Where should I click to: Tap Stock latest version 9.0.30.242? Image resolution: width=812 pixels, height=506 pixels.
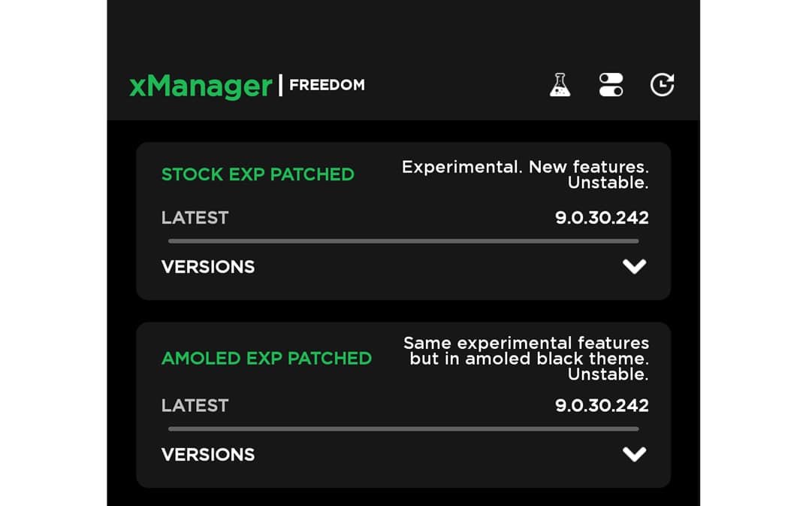click(602, 218)
